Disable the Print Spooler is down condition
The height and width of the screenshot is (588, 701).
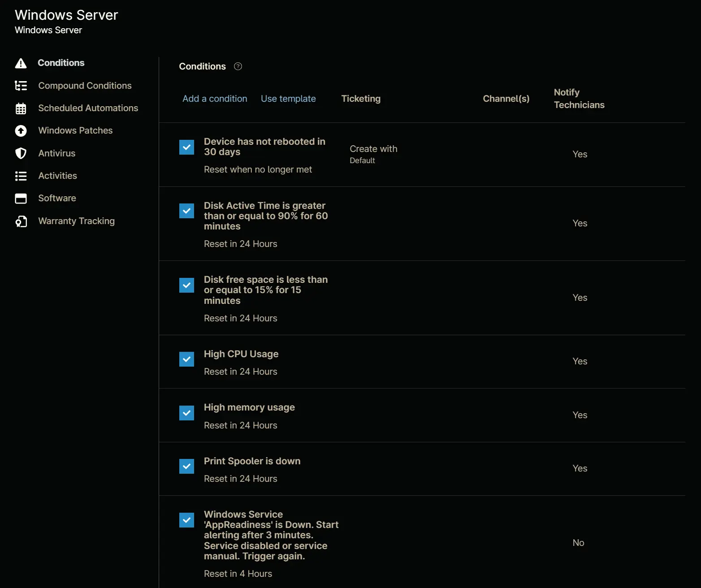point(186,466)
